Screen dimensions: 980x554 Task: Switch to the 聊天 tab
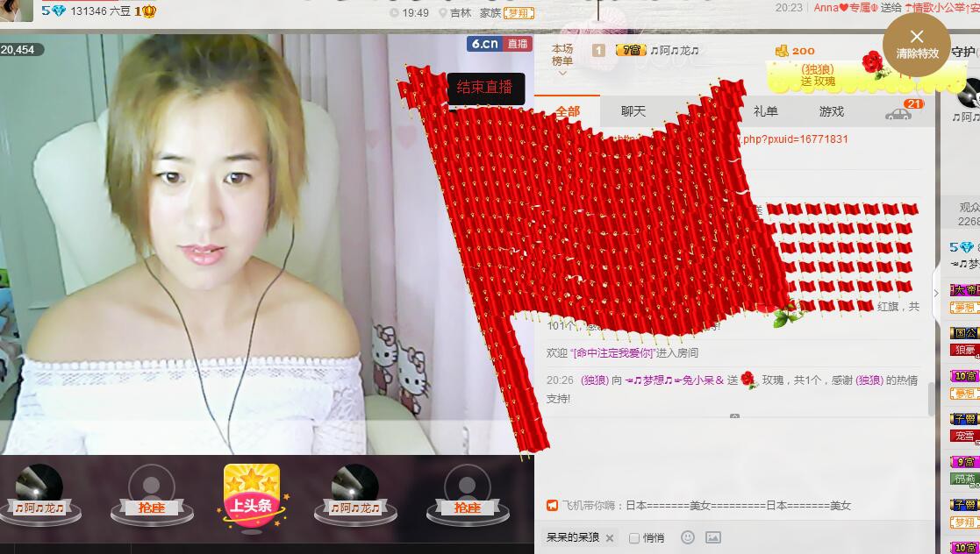click(x=633, y=112)
